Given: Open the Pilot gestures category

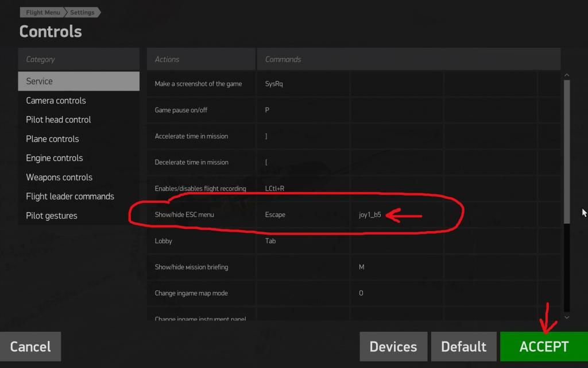Looking at the screenshot, I should [x=52, y=216].
